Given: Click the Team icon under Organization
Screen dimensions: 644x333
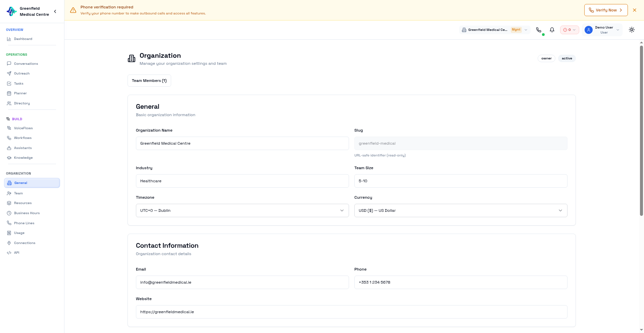Looking at the screenshot, I should pyautogui.click(x=9, y=193).
